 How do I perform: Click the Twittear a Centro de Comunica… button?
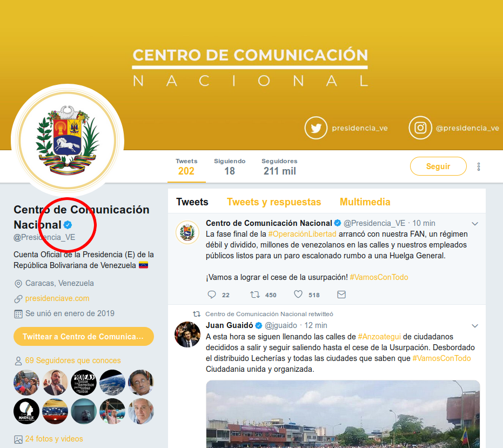point(84,336)
